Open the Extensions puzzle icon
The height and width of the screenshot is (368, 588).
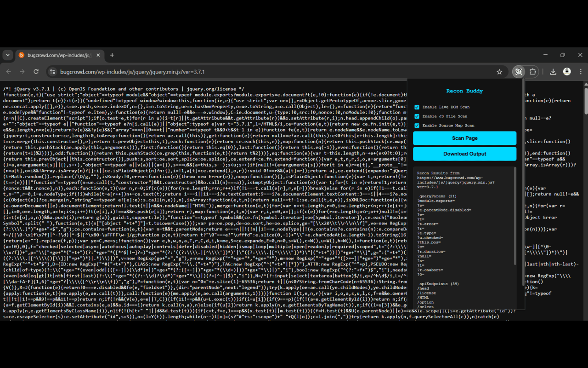pos(533,72)
